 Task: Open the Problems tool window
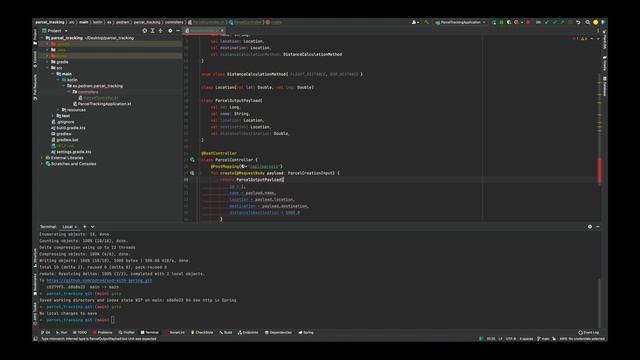pos(102,333)
